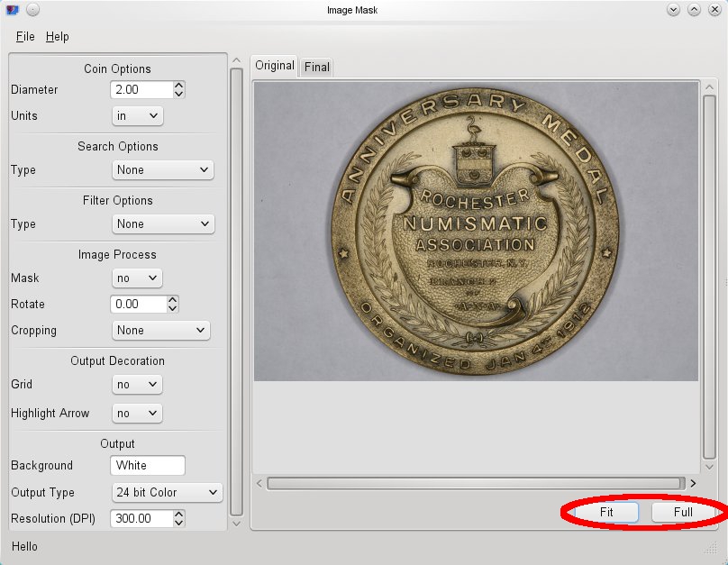This screenshot has height=565, width=728.
Task: Click the 'Output Decoration' section heading
Action: 117,361
